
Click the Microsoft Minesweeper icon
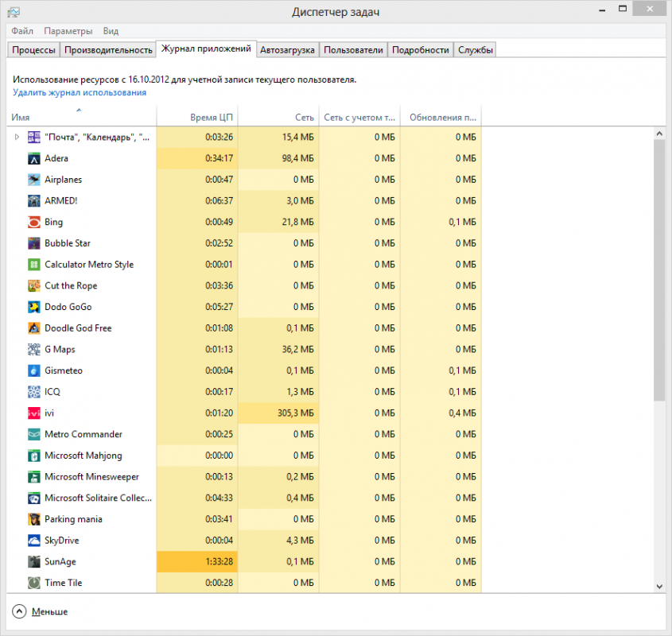[x=34, y=476]
